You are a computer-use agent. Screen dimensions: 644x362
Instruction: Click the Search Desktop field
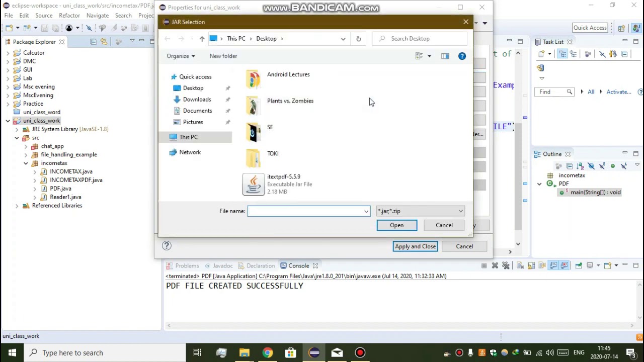[420, 39]
